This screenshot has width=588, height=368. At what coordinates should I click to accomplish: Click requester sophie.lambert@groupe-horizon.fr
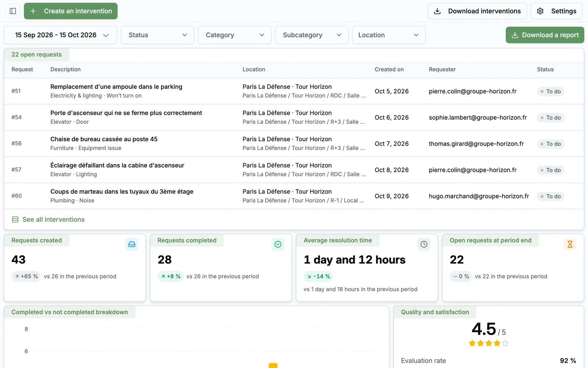478,117
